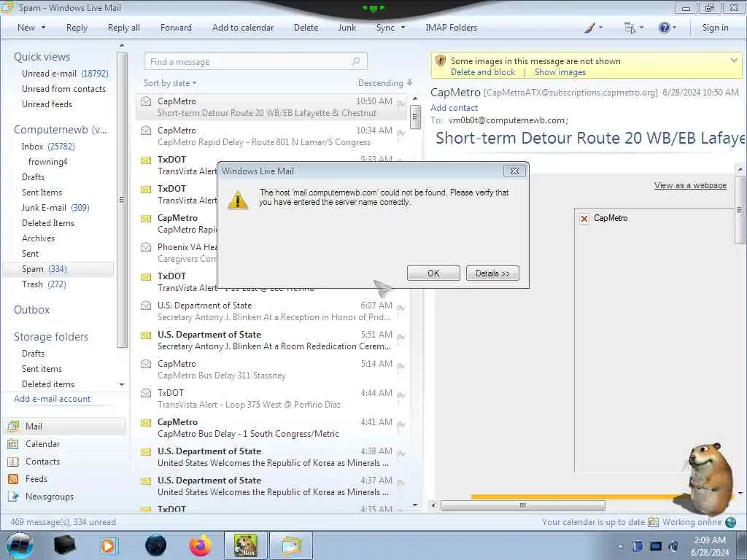Click Forward in the toolbar

pos(176,28)
